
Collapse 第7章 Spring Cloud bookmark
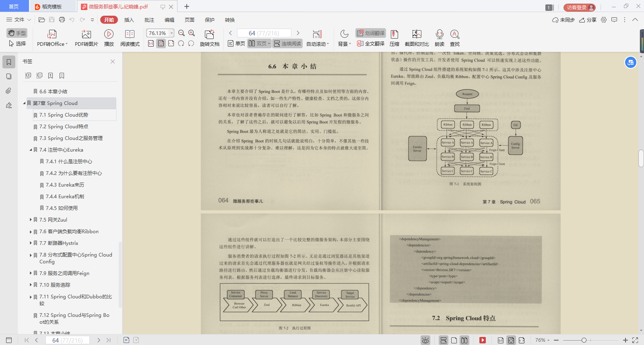(x=24, y=103)
